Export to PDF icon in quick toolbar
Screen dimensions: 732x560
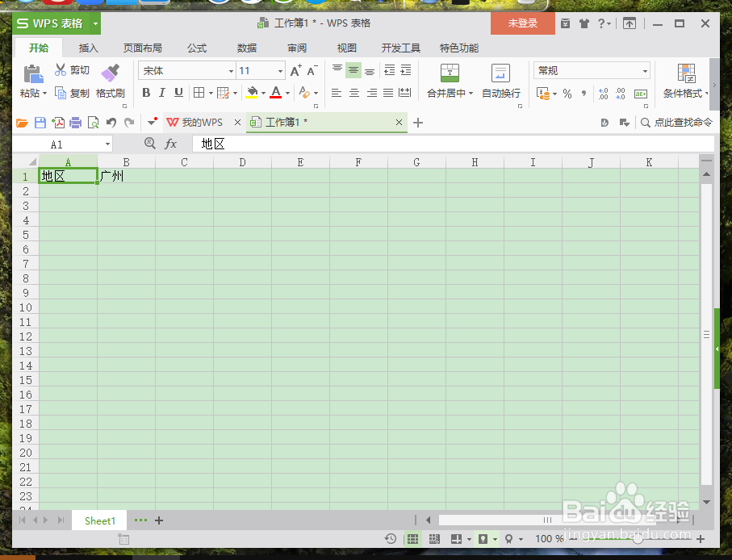click(x=58, y=123)
